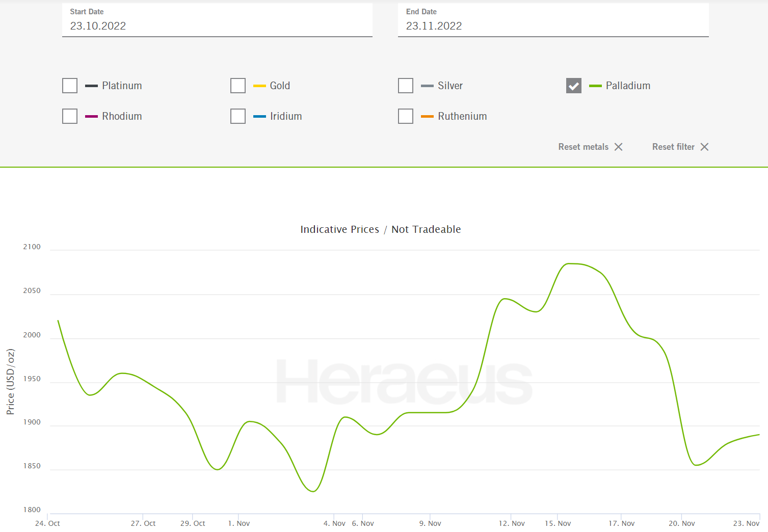Image resolution: width=768 pixels, height=532 pixels.
Task: Click the 1850 y-axis value
Action: click(32, 466)
